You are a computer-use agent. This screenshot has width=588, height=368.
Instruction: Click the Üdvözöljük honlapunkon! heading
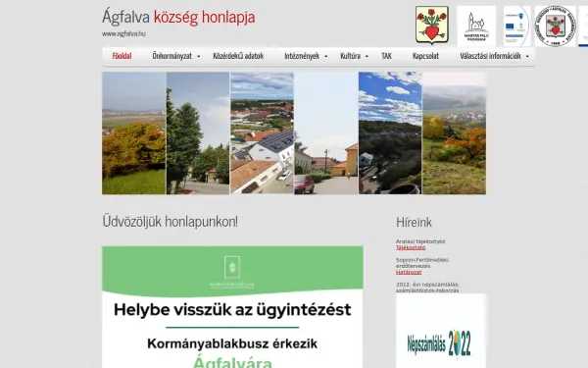pyautogui.click(x=170, y=222)
